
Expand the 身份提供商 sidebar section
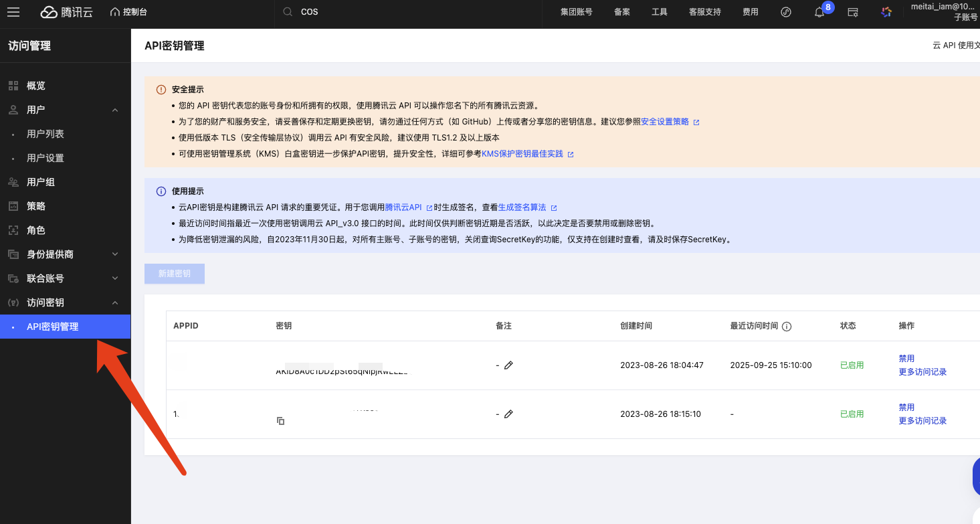115,254
